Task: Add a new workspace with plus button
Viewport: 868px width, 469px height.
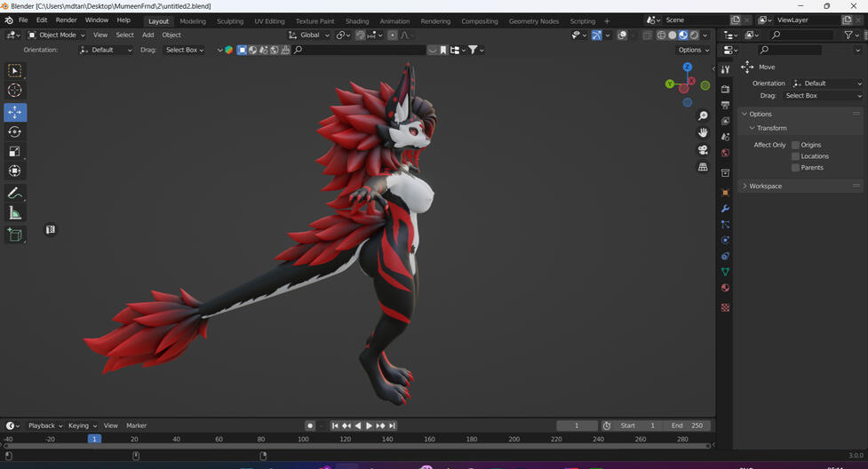Action: [x=607, y=21]
